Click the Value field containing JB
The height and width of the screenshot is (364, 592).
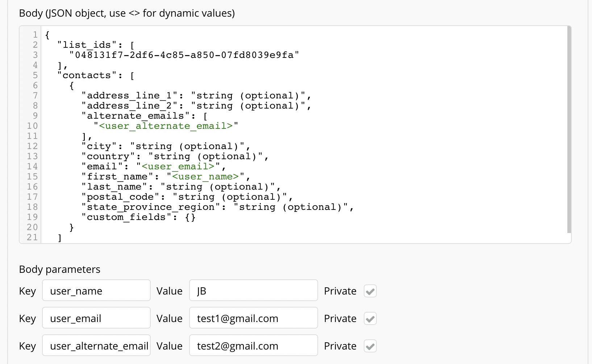coord(253,291)
